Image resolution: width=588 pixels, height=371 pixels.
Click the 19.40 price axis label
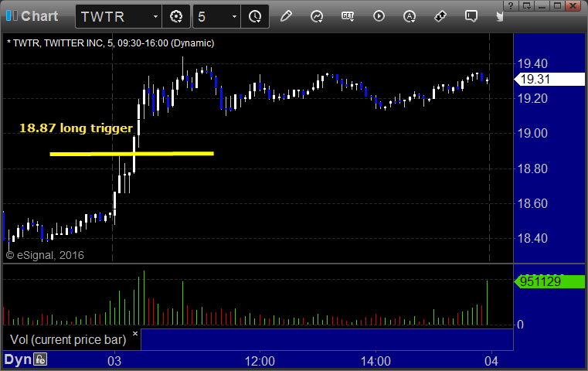532,64
